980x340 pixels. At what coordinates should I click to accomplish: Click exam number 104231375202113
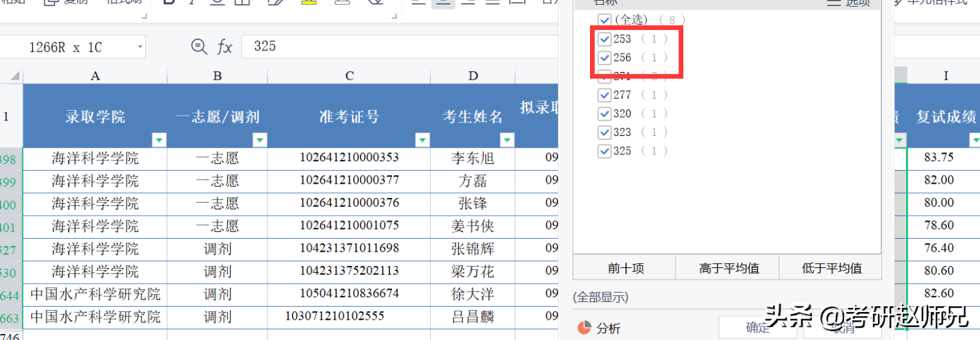point(349,271)
